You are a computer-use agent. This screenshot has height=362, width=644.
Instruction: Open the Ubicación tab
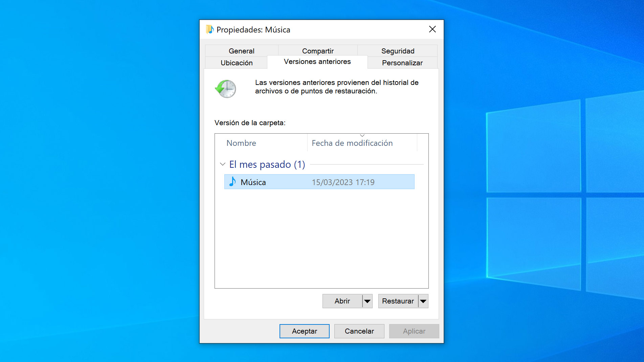pyautogui.click(x=237, y=63)
